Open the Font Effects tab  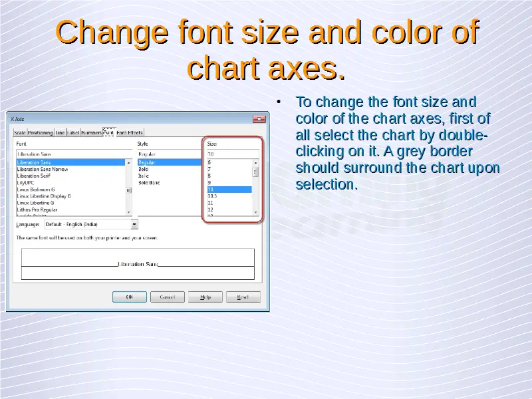(130, 133)
